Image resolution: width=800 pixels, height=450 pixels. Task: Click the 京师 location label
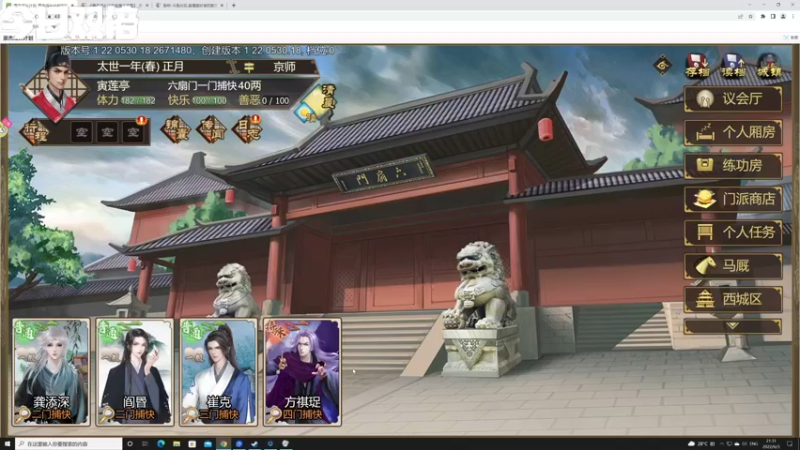[284, 67]
